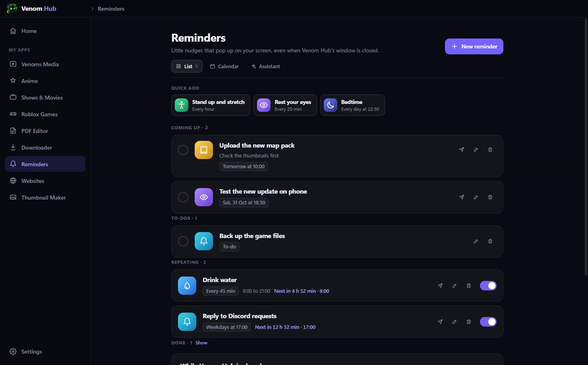Open Shows & Movies

pyautogui.click(x=45, y=98)
